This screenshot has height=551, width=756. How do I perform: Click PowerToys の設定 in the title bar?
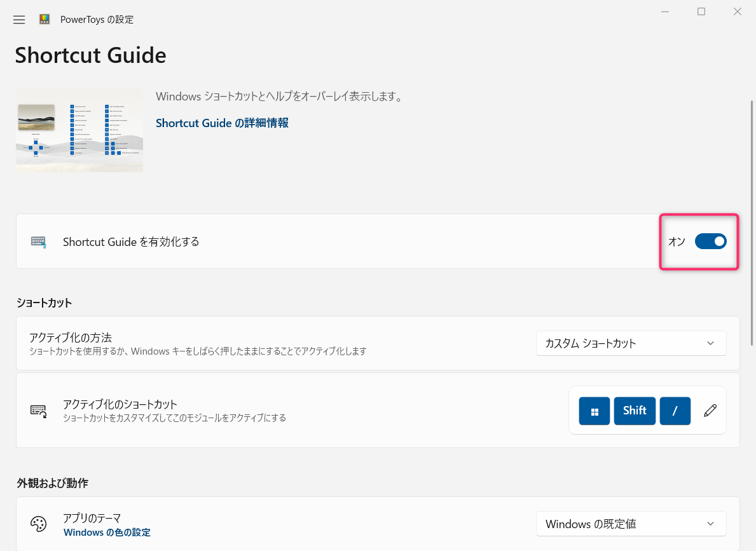[x=96, y=19]
